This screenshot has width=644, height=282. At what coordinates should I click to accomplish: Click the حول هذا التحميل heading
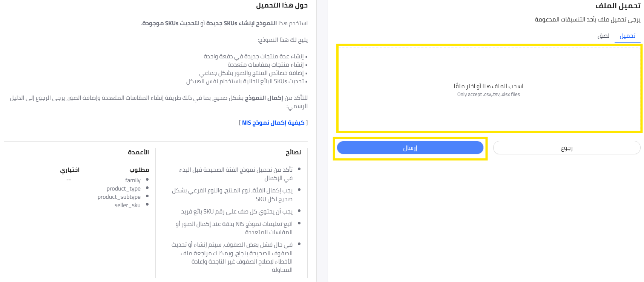point(282,6)
